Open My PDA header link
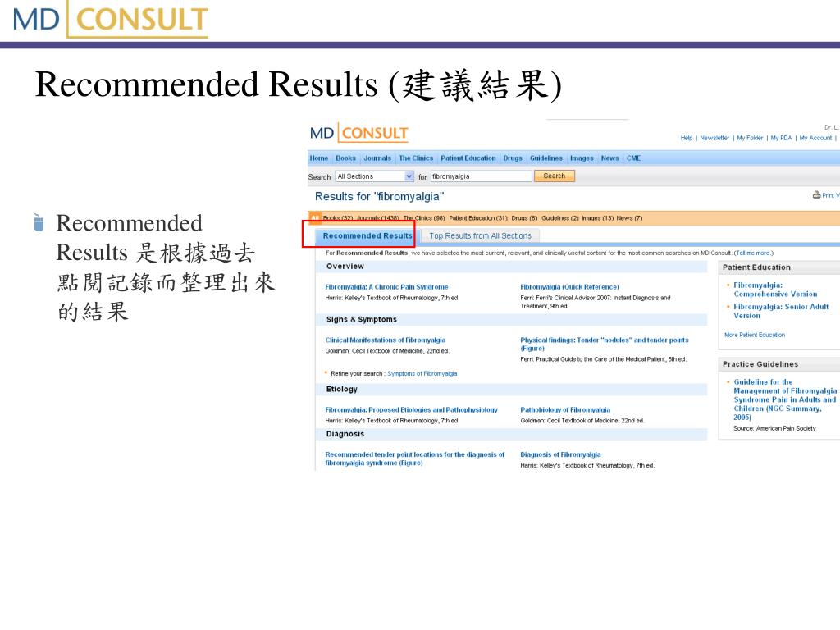The image size is (840, 630). pyautogui.click(x=781, y=138)
